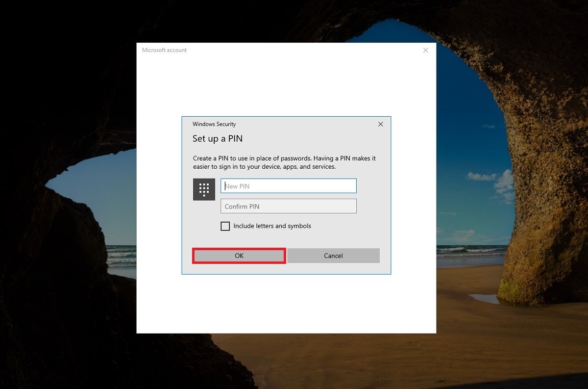Cancel the PIN setup dialog

click(x=333, y=256)
